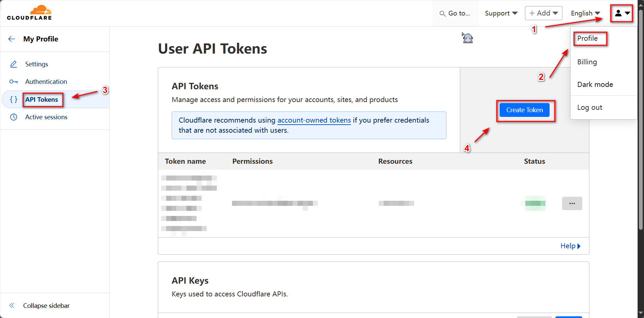Open the English language dropdown
Screen dimensions: 644x318
click(x=585, y=13)
